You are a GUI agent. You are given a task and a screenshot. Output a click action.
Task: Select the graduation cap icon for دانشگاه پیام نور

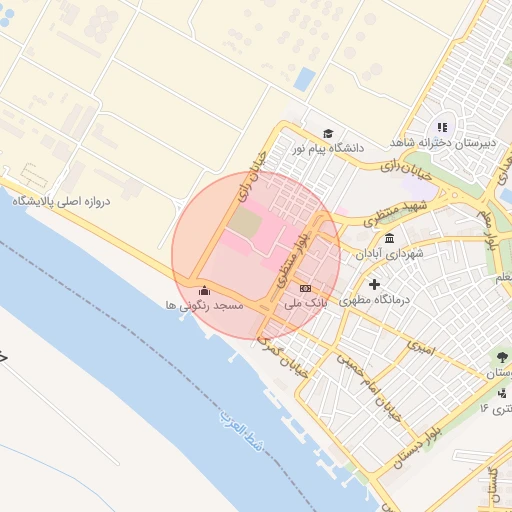(x=328, y=134)
